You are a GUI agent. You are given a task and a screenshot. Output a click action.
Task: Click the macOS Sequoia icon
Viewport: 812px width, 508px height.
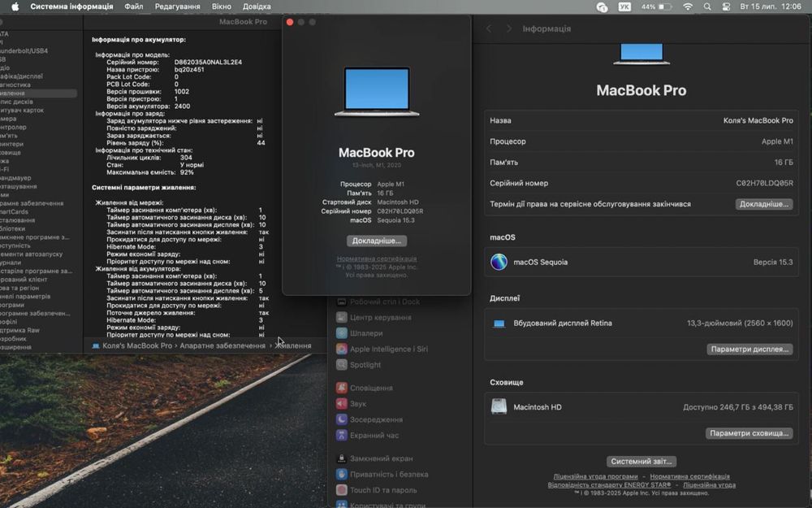tap(499, 262)
